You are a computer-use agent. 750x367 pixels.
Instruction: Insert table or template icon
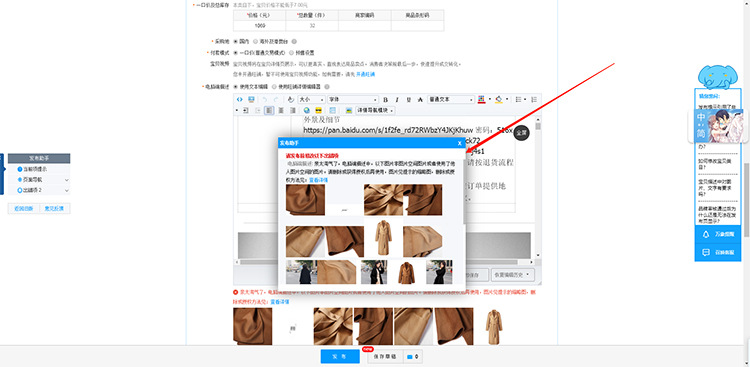point(332,111)
